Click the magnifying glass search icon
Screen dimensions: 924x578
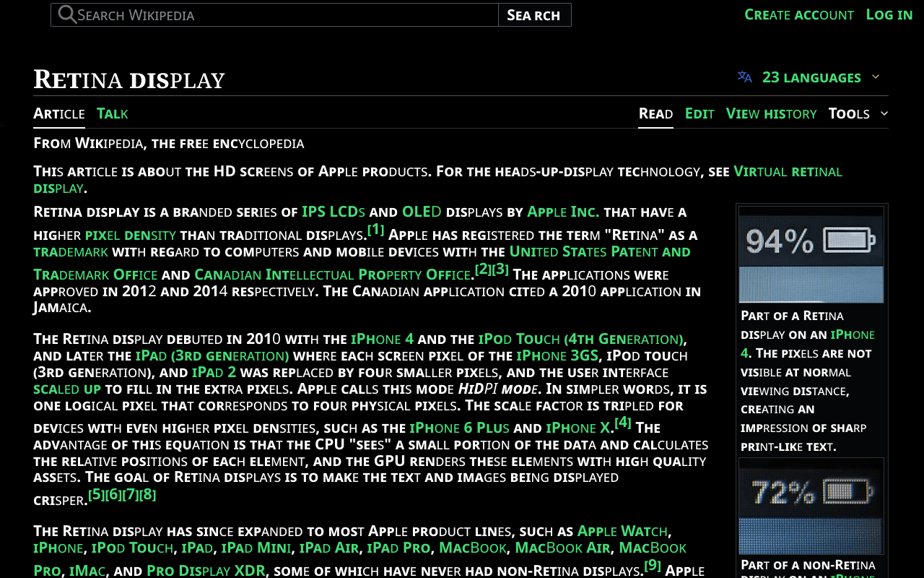pyautogui.click(x=67, y=14)
